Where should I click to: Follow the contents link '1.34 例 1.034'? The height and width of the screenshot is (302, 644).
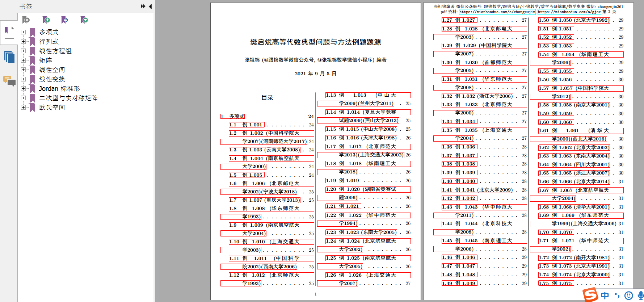[x=459, y=122]
